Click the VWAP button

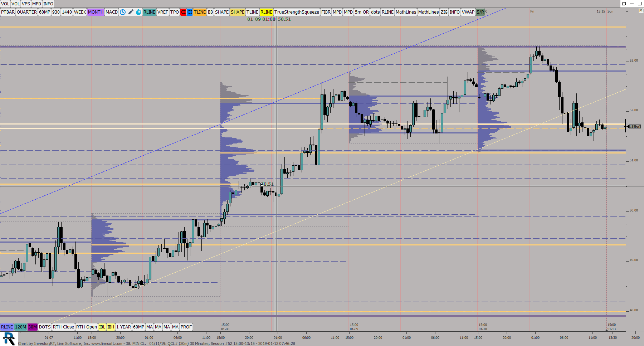pyautogui.click(x=468, y=12)
